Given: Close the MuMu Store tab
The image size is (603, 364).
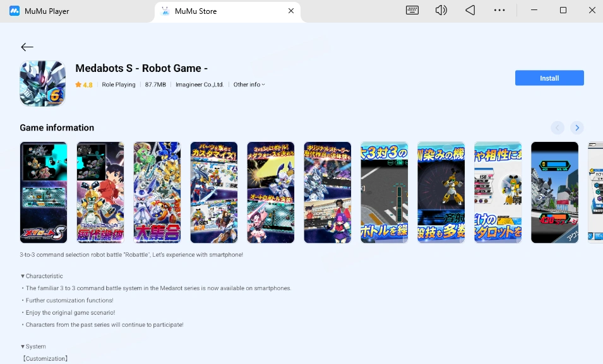Looking at the screenshot, I should 291,11.
